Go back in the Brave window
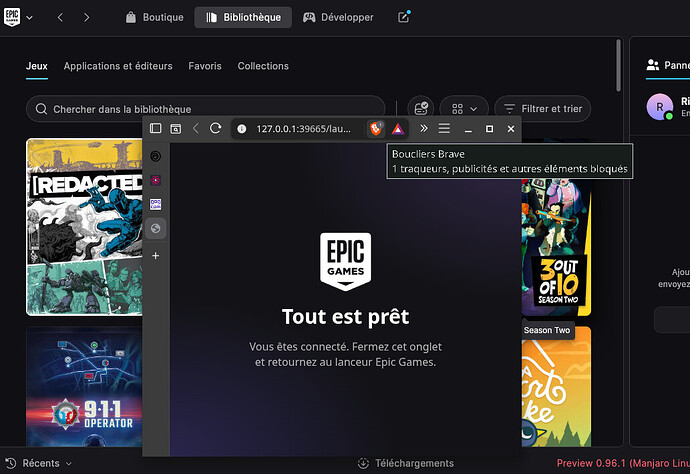The height and width of the screenshot is (474, 690). [x=196, y=129]
